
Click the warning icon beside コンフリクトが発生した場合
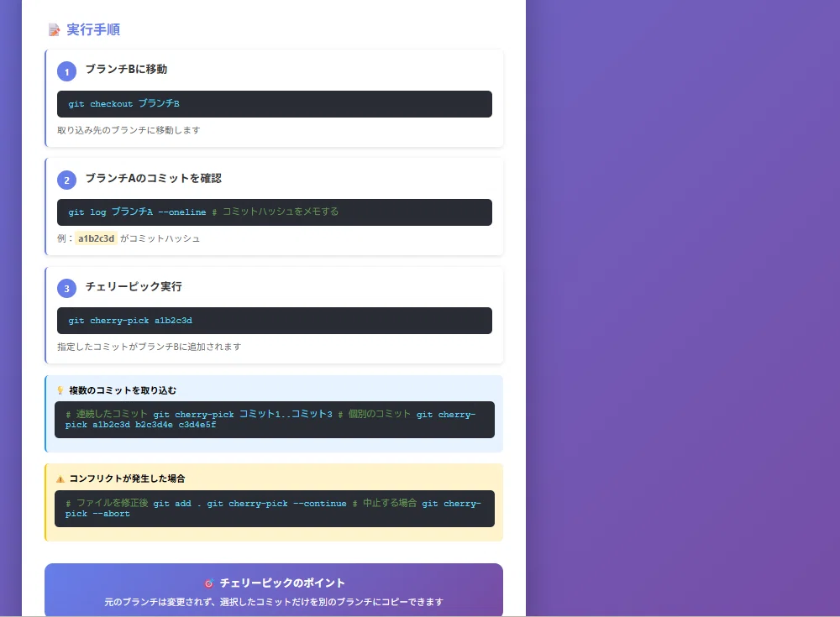(60, 478)
